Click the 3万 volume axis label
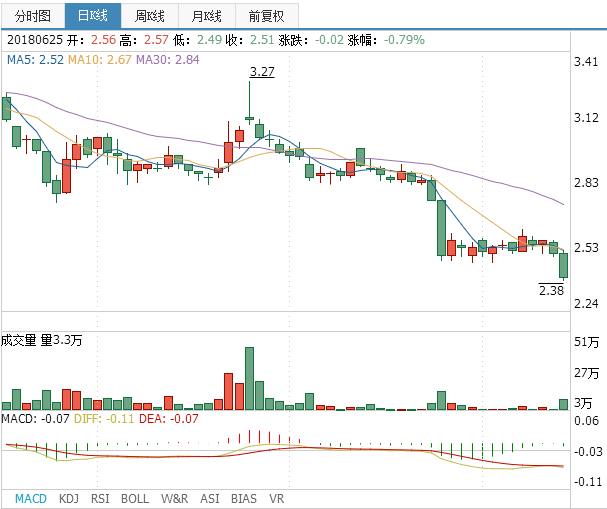The image size is (607, 509). [583, 403]
